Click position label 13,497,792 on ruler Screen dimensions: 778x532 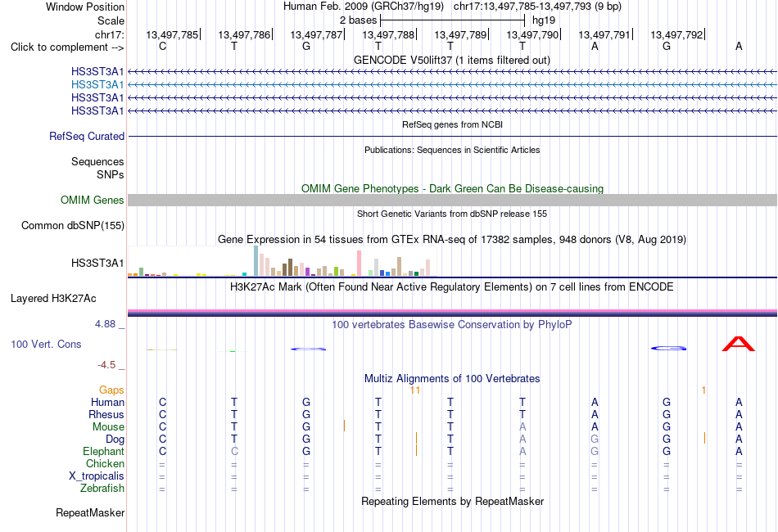[676, 34]
